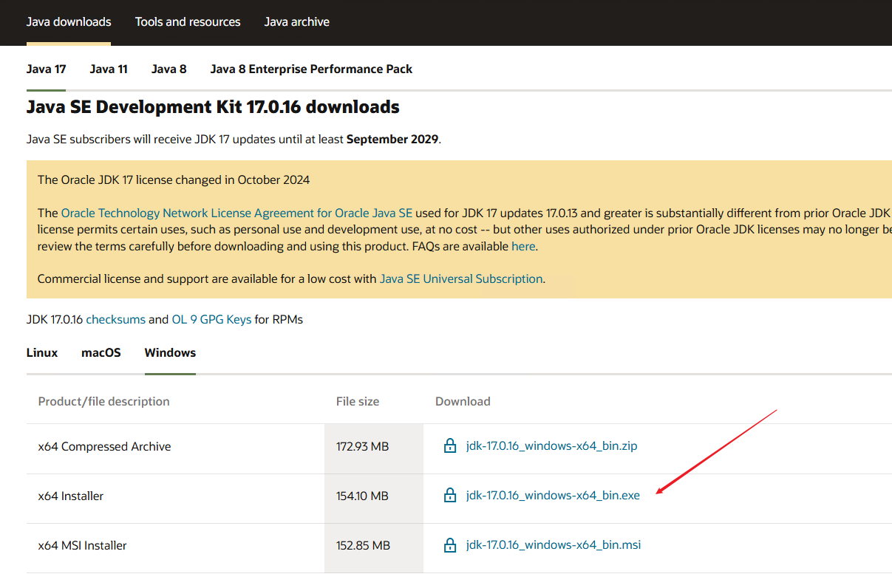
Task: Open the Java SE Universal Subscription link
Action: (462, 278)
